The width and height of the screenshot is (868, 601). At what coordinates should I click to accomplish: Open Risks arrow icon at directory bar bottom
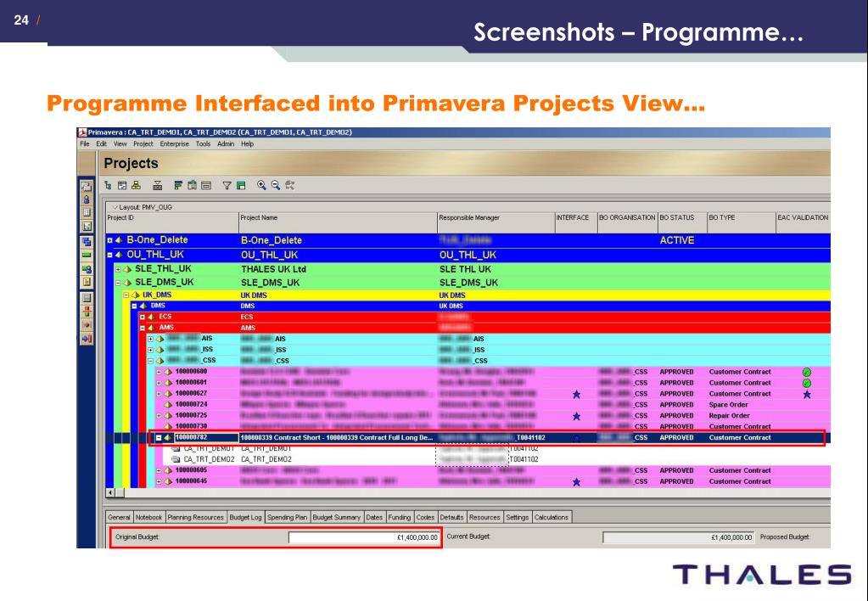87,339
